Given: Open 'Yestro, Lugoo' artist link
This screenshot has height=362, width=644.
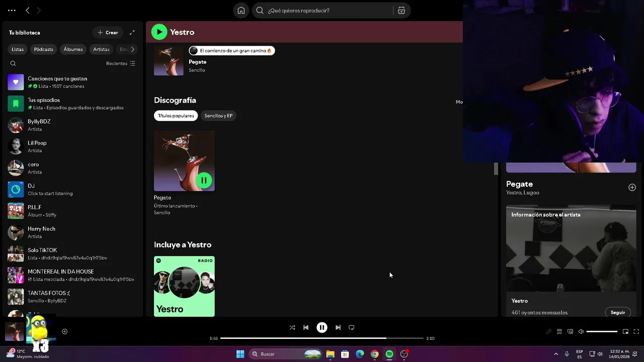Looking at the screenshot, I should pyautogui.click(x=522, y=193).
